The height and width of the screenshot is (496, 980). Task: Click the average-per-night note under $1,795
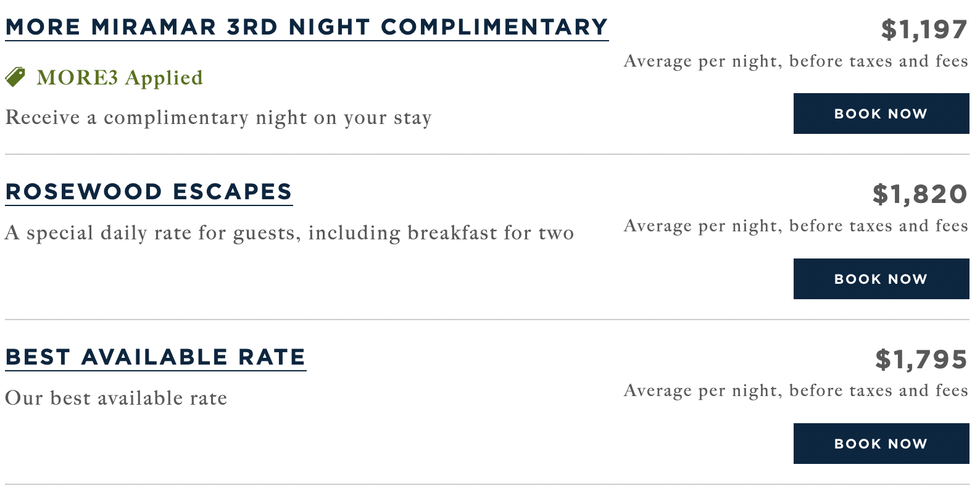click(795, 391)
